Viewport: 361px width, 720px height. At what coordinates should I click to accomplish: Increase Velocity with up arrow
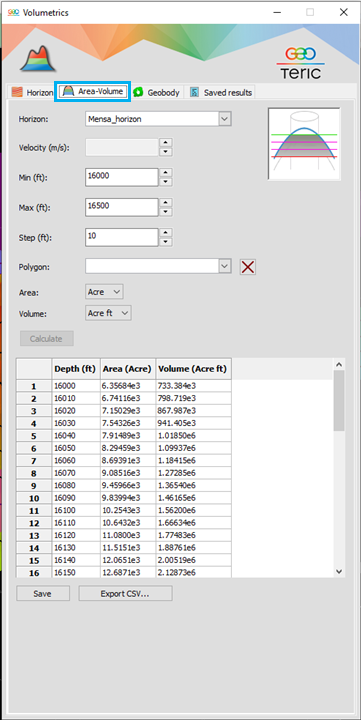[x=166, y=143]
